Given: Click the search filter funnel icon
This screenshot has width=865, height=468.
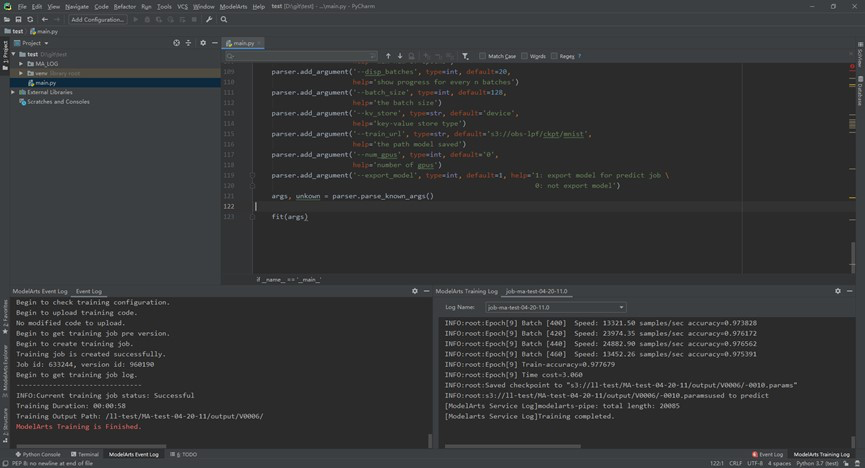Looking at the screenshot, I should 465,56.
